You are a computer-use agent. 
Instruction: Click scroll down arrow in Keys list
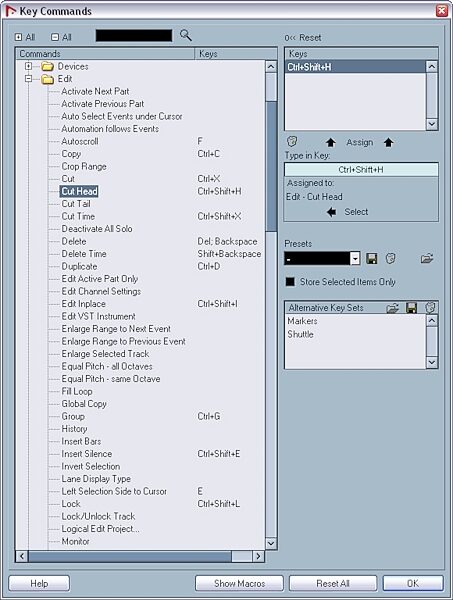tap(432, 124)
